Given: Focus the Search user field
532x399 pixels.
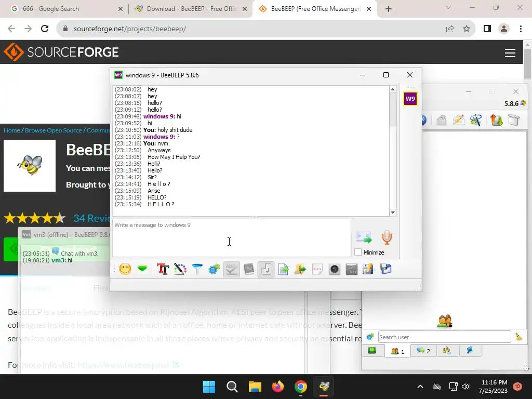Looking at the screenshot, I should 445,337.
